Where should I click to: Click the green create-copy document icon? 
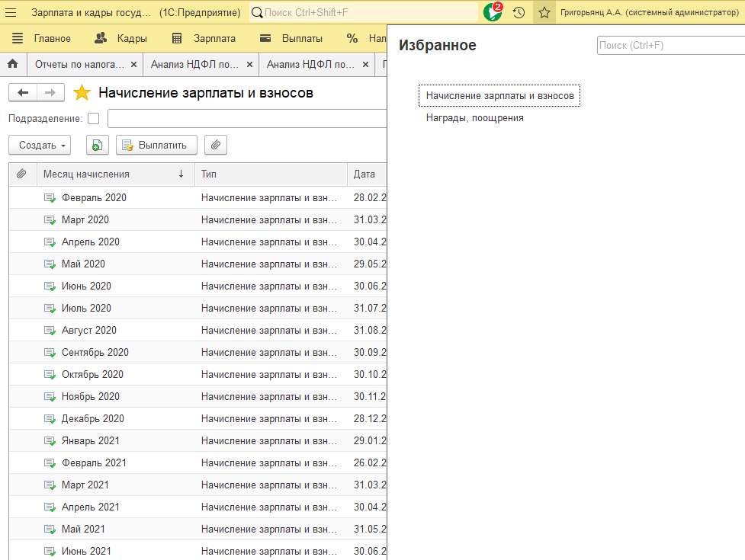coord(97,145)
